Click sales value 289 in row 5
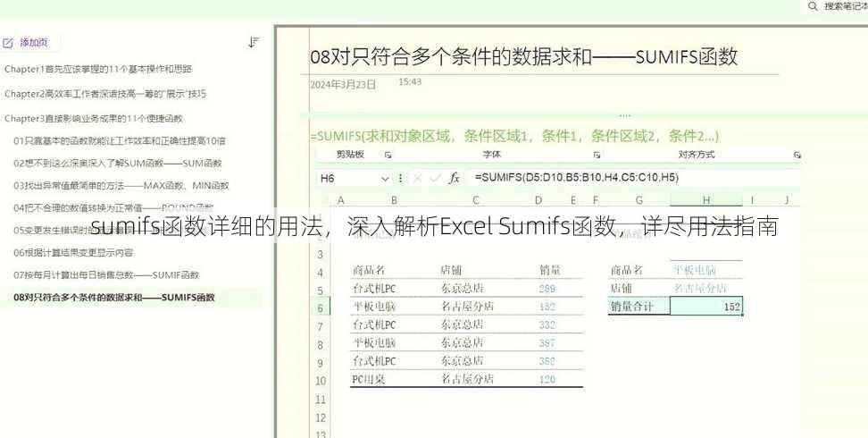The image size is (868, 438). pos(547,289)
